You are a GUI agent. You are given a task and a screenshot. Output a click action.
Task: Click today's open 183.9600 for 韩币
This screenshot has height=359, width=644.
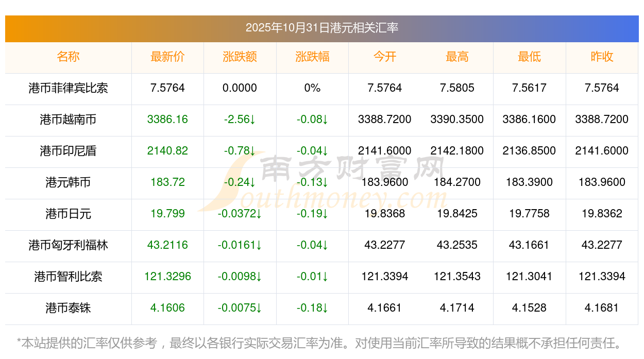coord(384,182)
